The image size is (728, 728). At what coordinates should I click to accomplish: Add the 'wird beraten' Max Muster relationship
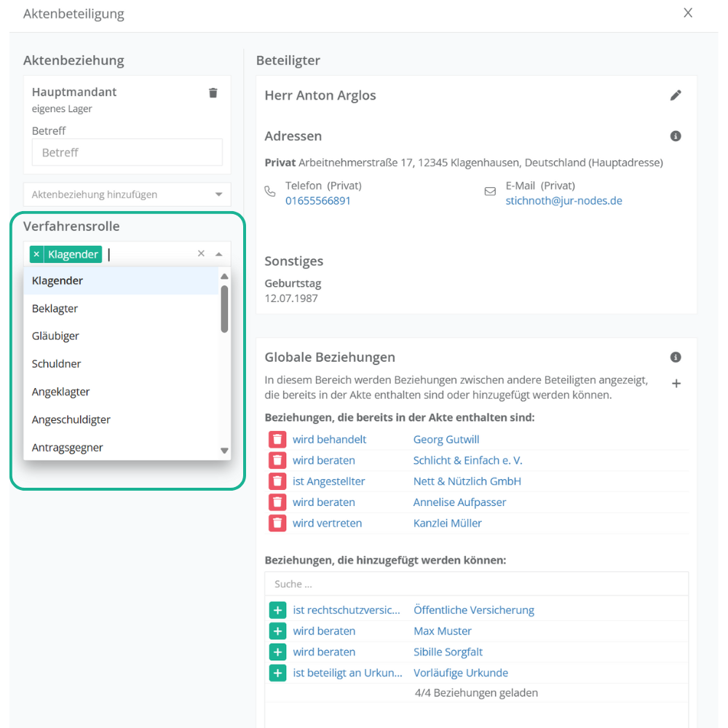click(x=277, y=631)
